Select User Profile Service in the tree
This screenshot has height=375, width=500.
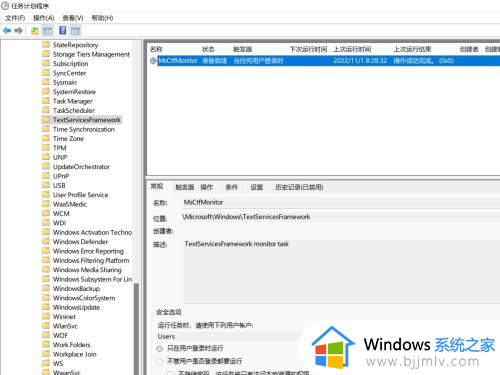coord(80,195)
